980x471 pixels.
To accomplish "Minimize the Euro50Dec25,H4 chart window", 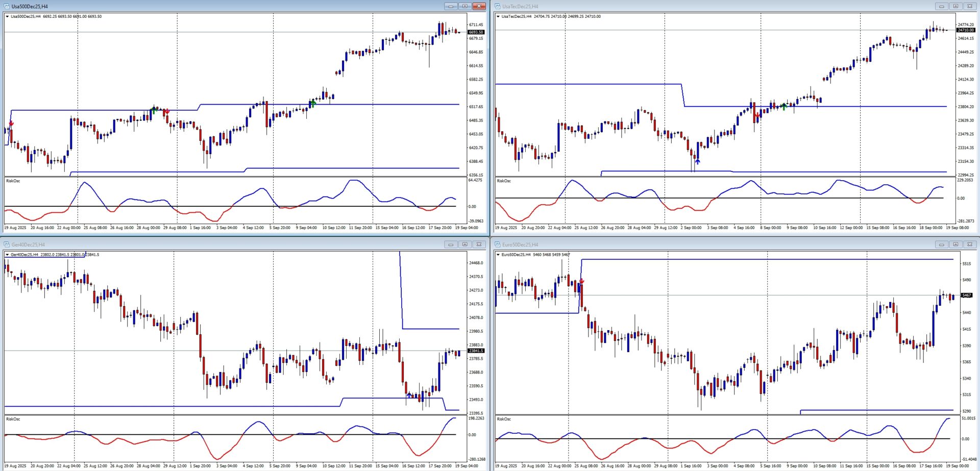I will tap(941, 244).
